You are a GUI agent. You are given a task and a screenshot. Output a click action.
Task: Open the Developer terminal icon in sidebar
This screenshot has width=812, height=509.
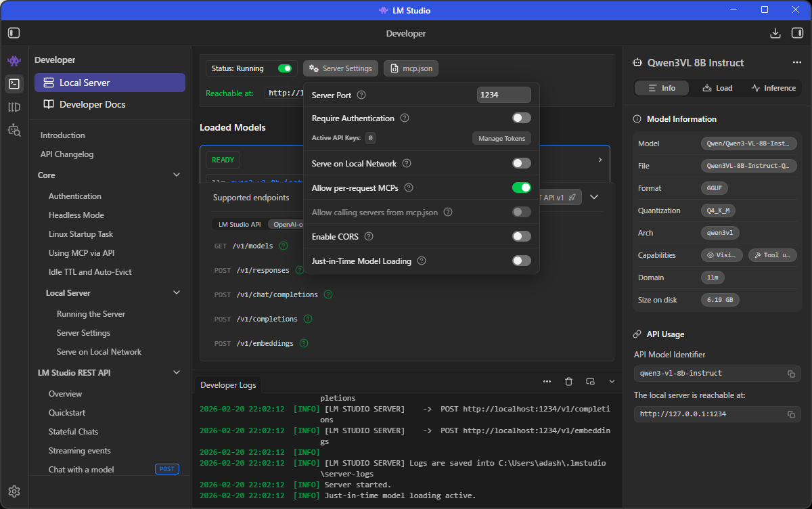(x=14, y=83)
